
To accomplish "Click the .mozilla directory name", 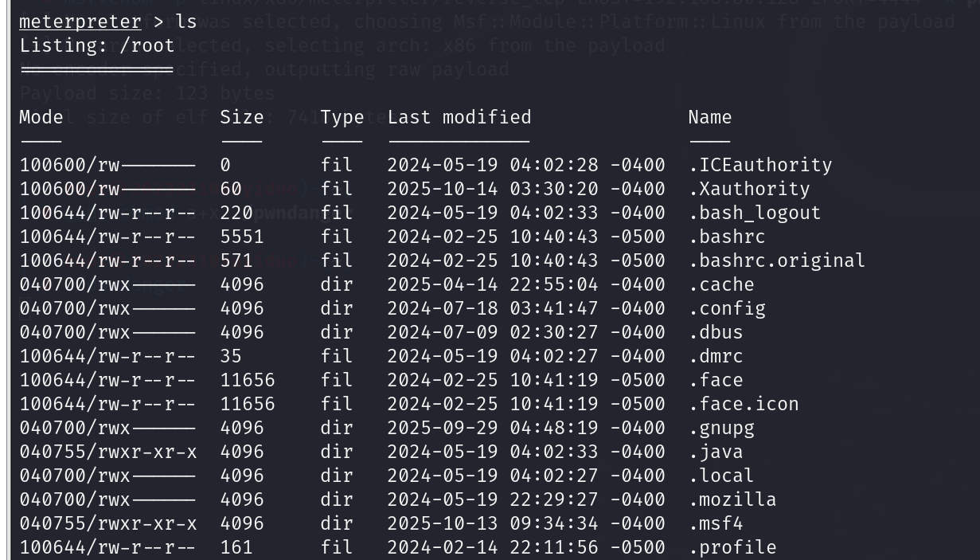I will (x=732, y=499).
